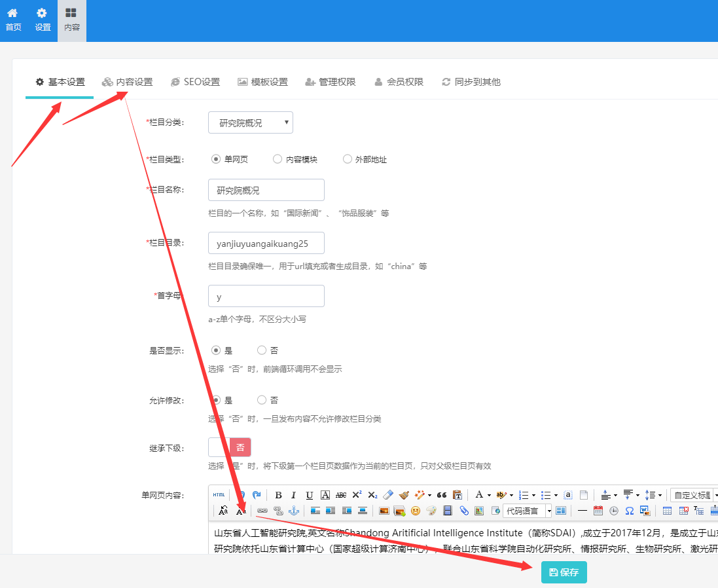Set 是否显示 to 否
Image resolution: width=718 pixels, height=588 pixels.
pos(261,350)
